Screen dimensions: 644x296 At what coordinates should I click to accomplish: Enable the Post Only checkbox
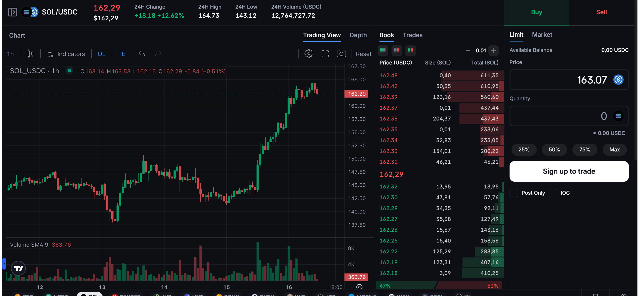click(514, 193)
